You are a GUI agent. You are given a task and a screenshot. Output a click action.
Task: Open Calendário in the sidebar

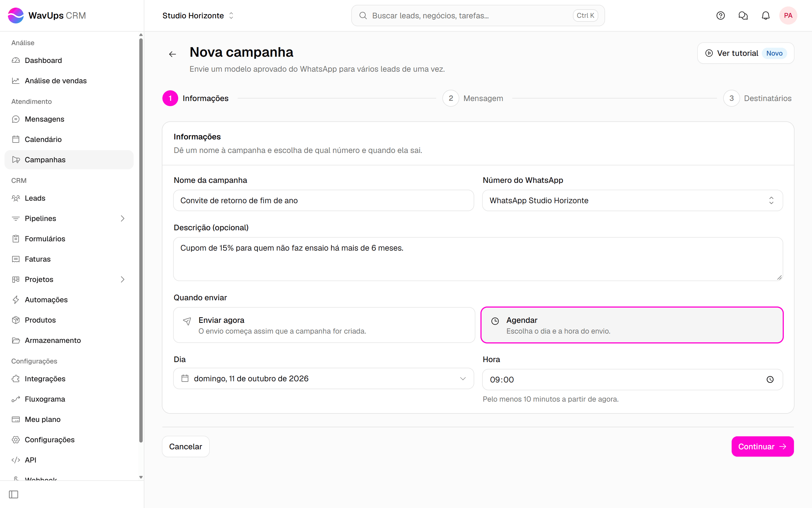coord(69,139)
